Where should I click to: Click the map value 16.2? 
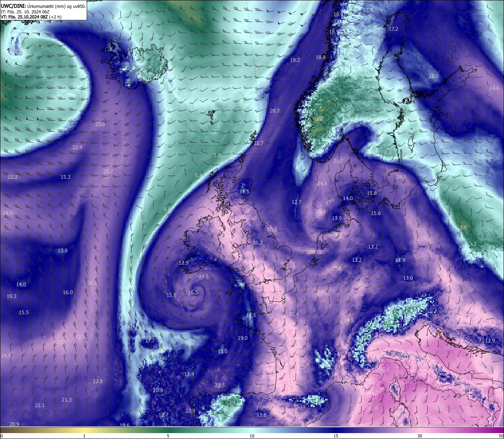[x=257, y=243]
